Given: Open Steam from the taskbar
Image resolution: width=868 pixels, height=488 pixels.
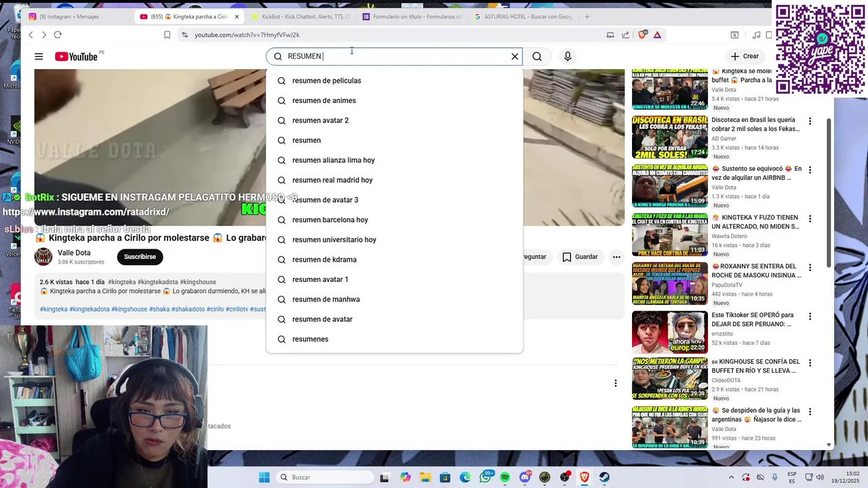Looking at the screenshot, I should (604, 477).
